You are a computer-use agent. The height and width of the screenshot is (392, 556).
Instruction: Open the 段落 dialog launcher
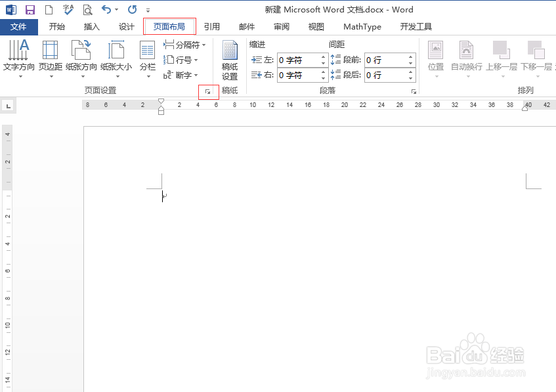pos(414,92)
